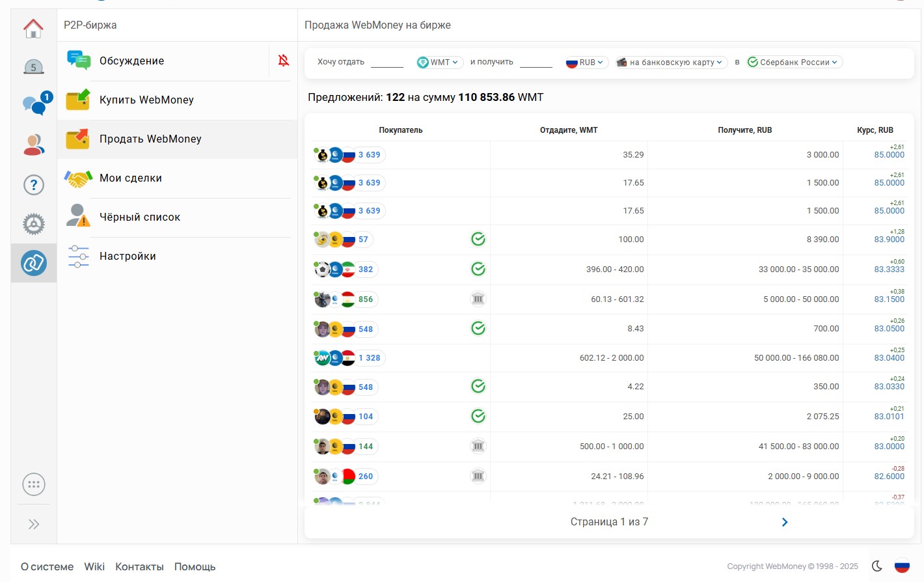Open the 83.0330 rate offer
The height and width of the screenshot is (582, 924).
pos(889,387)
